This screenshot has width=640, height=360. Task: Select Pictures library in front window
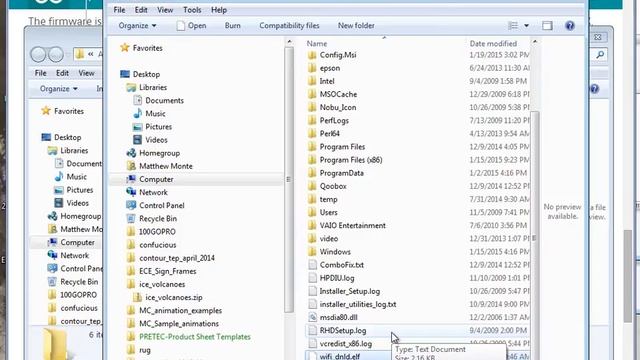pyautogui.click(x=152, y=127)
